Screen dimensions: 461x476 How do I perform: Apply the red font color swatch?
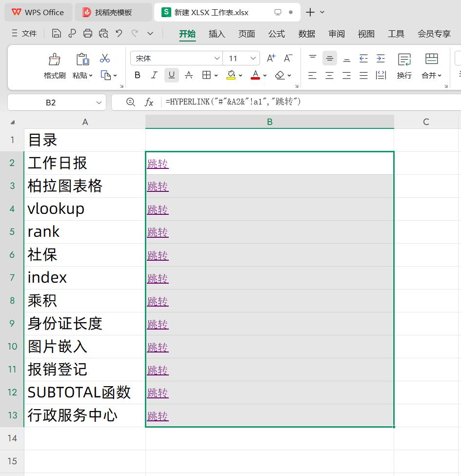[x=255, y=75]
